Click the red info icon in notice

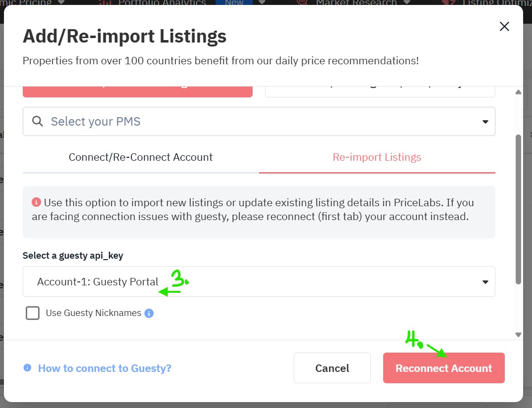tap(36, 202)
